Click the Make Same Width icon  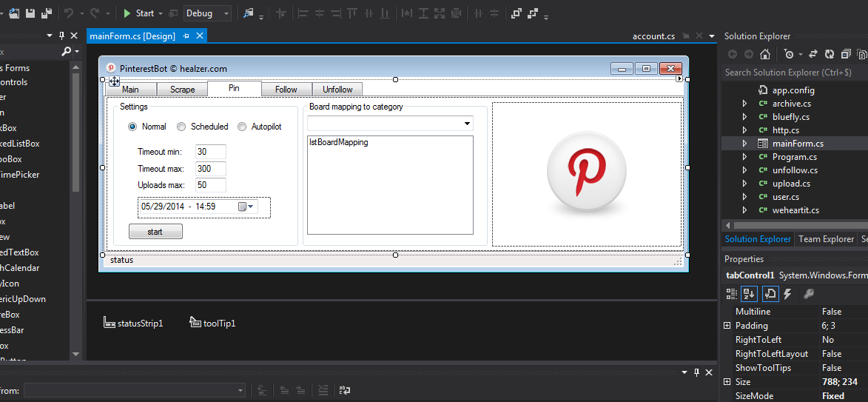(x=407, y=13)
